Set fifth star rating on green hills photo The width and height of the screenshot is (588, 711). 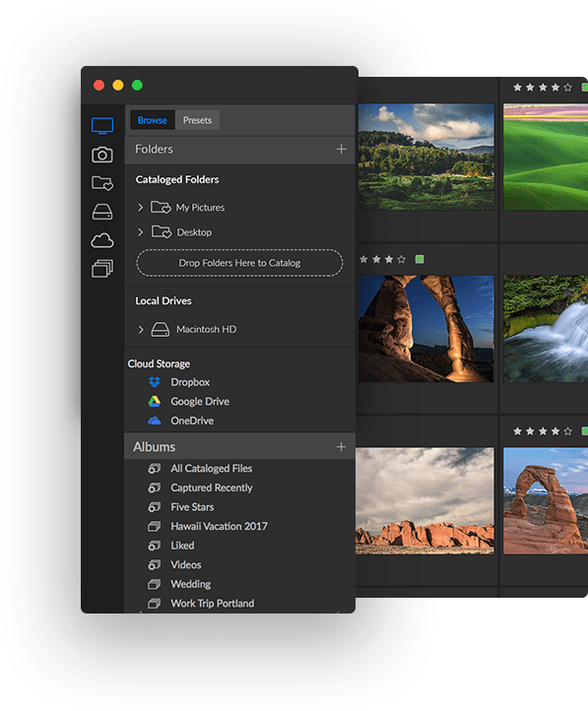(x=568, y=87)
